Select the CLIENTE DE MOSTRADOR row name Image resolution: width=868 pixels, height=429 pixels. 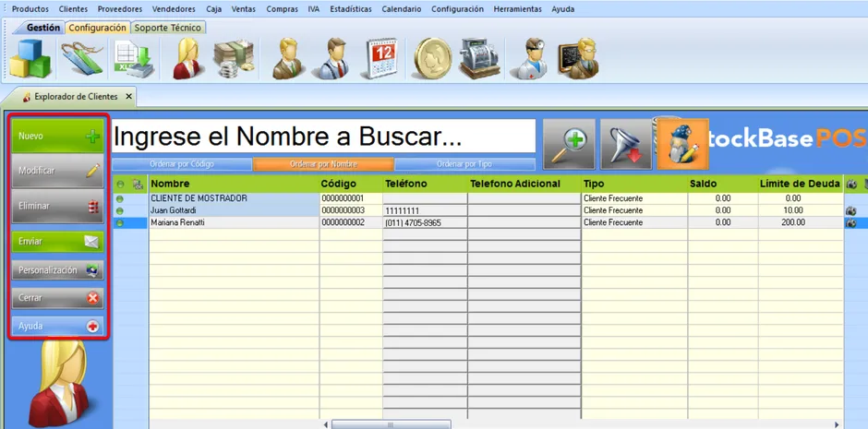(x=234, y=198)
